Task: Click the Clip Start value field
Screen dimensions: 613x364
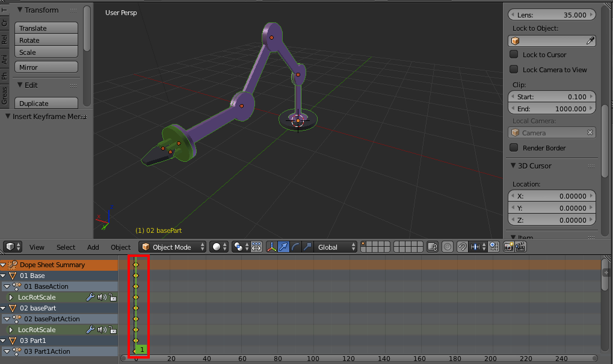Action: click(x=552, y=97)
